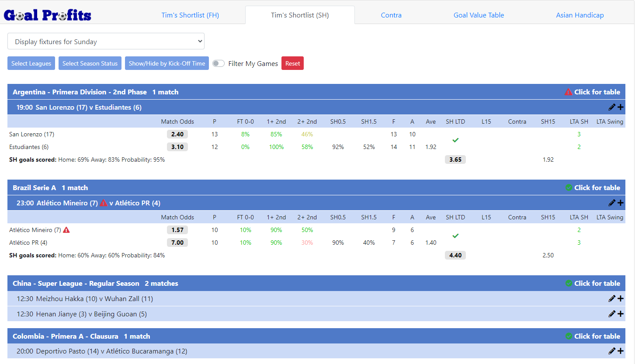
Task: Click red warning icon in Argentina league header
Action: 568,92
